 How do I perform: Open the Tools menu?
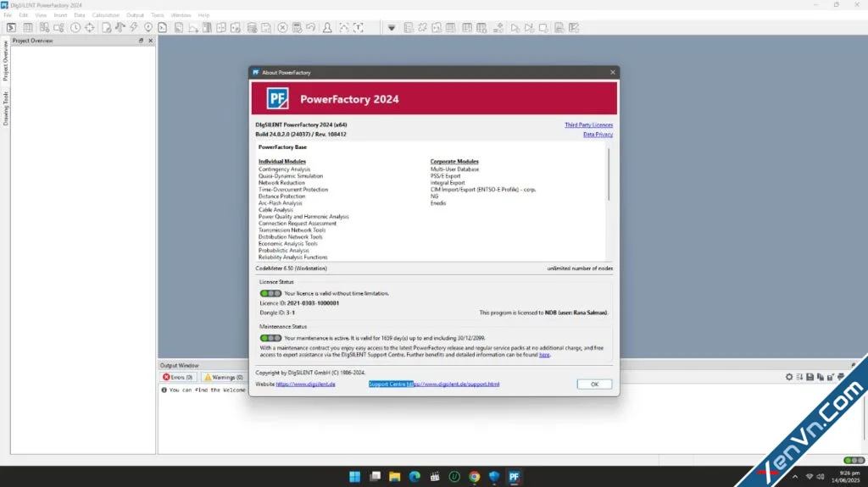click(158, 15)
